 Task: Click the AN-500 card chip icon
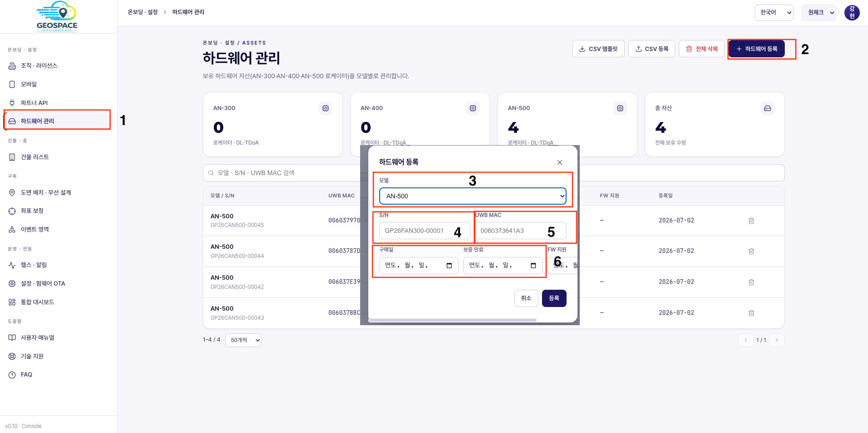620,108
